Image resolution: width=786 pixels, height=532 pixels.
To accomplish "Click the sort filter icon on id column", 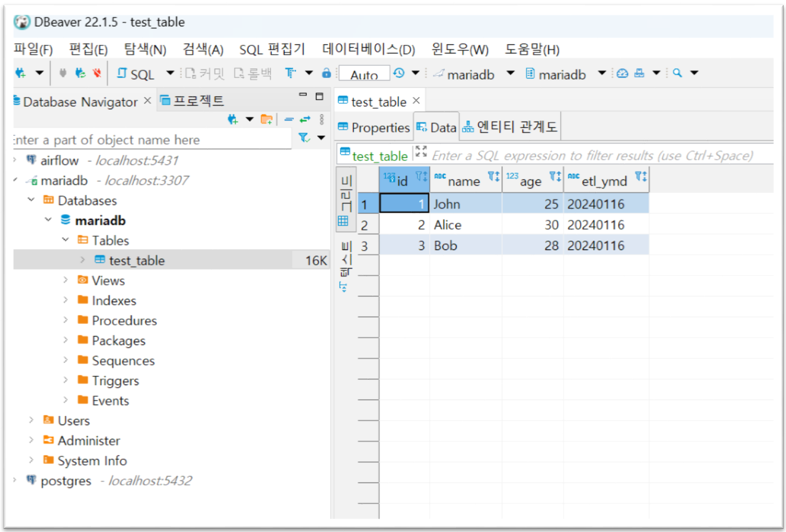I will 421,177.
